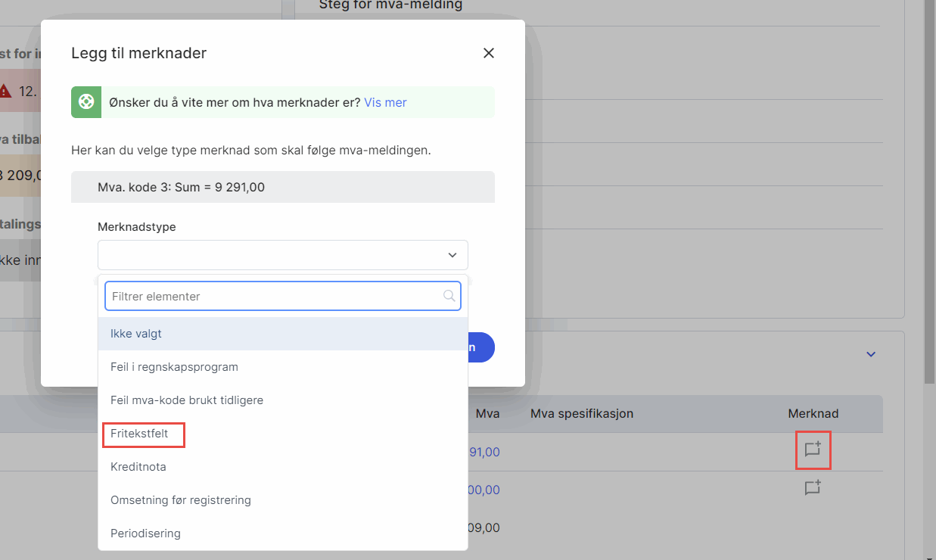Select the Ikke valgt option
936x560 pixels.
point(136,334)
